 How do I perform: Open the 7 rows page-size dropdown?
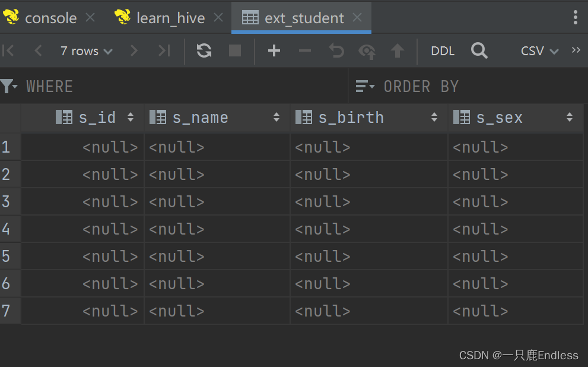(x=86, y=50)
